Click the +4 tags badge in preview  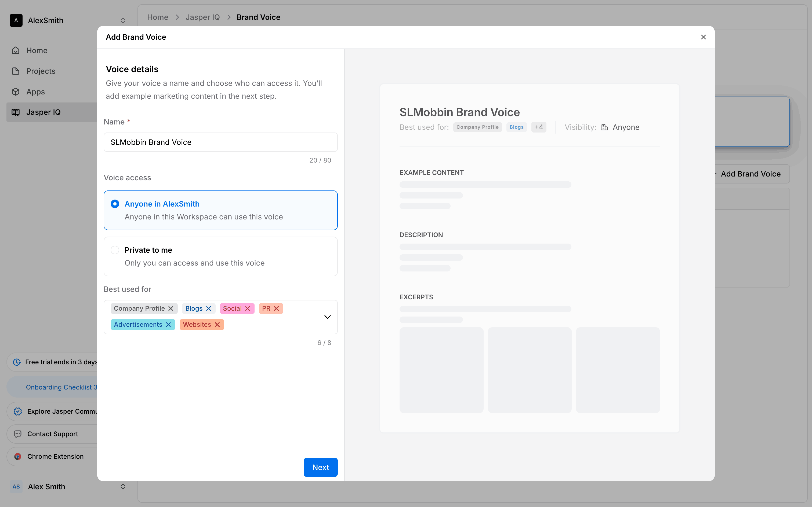point(539,127)
